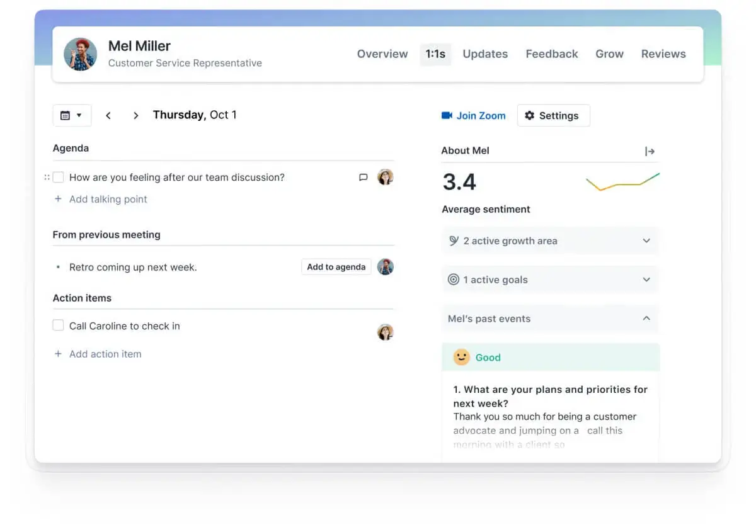Switch to the Feedback tab
Image resolution: width=756 pixels, height=532 pixels.
pyautogui.click(x=552, y=54)
